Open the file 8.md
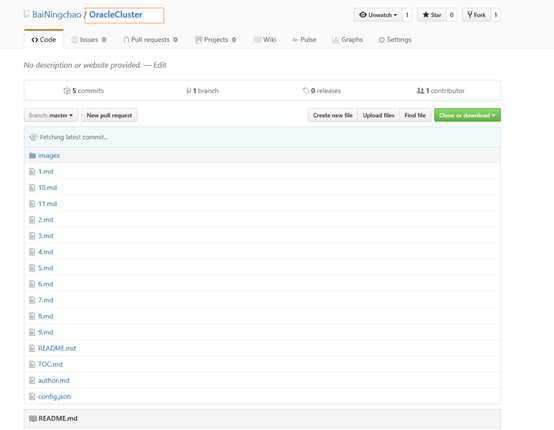Image resolution: width=554 pixels, height=430 pixels. tap(46, 316)
